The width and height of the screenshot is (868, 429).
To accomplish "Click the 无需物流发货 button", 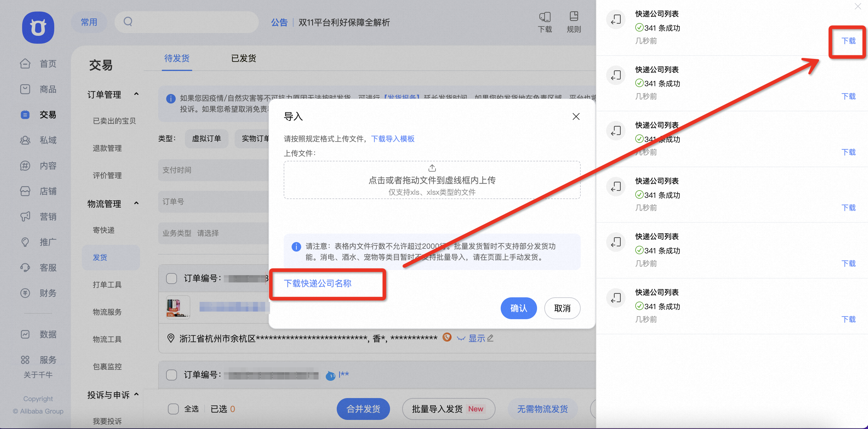I will click(x=542, y=409).
